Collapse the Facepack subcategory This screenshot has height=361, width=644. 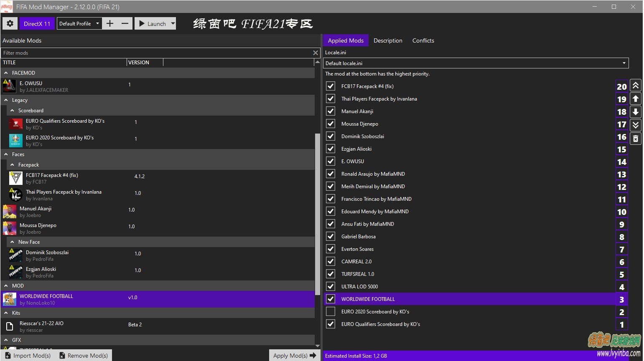click(12, 165)
